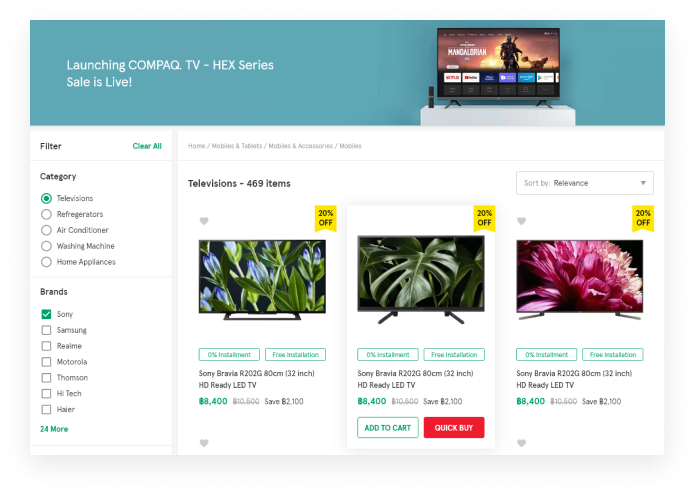Enable the Realme brand filter
This screenshot has height=495, width=695.
(x=46, y=346)
